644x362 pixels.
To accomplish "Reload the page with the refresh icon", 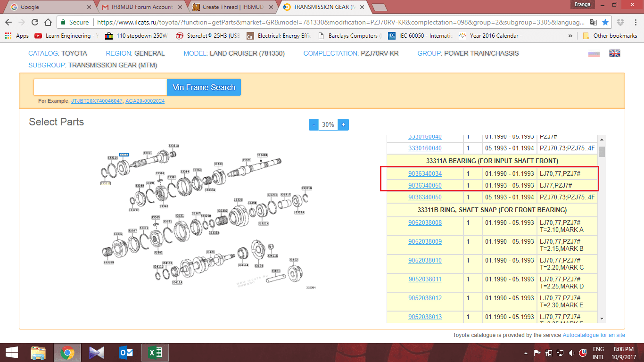I will pos(34,22).
